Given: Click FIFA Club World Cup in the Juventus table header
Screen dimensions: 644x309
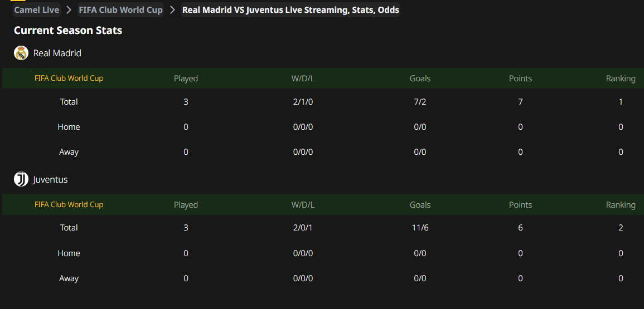Looking at the screenshot, I should click(69, 204).
